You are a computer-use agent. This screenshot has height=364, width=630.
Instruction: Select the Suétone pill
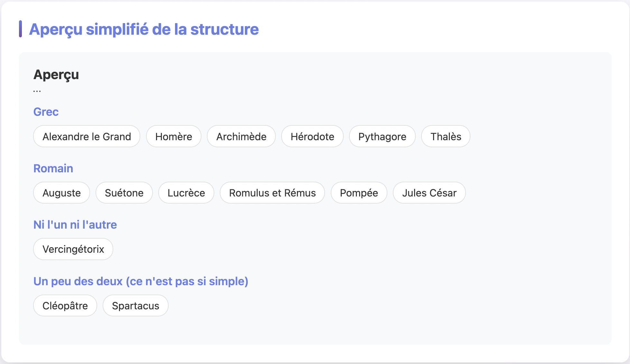coord(124,193)
